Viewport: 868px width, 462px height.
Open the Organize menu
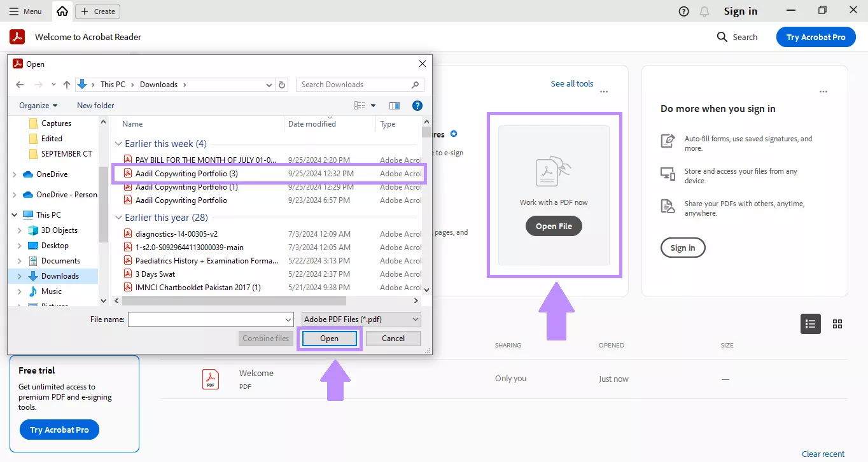(36, 105)
